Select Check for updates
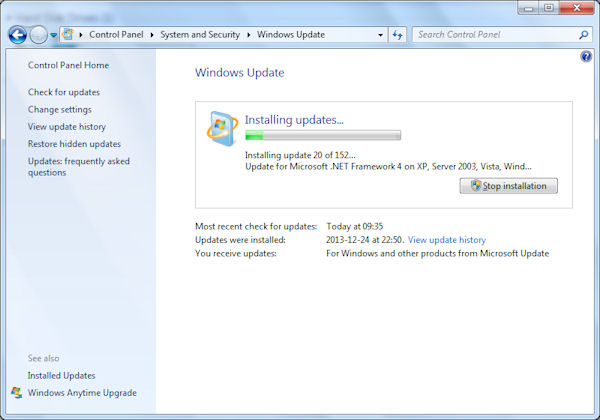 click(x=64, y=92)
